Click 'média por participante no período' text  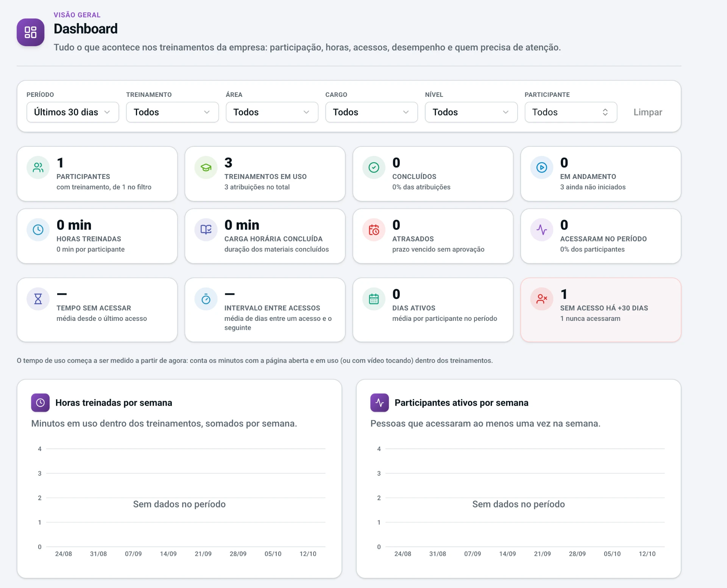[445, 319]
